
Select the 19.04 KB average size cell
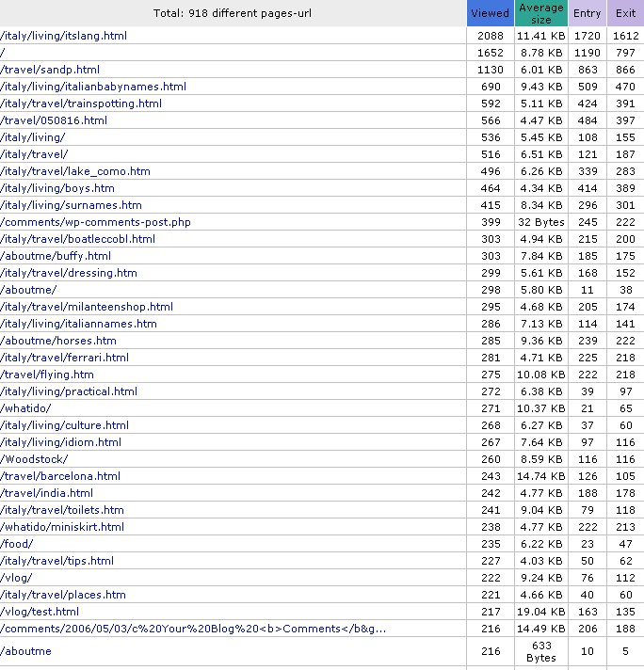[541, 613]
